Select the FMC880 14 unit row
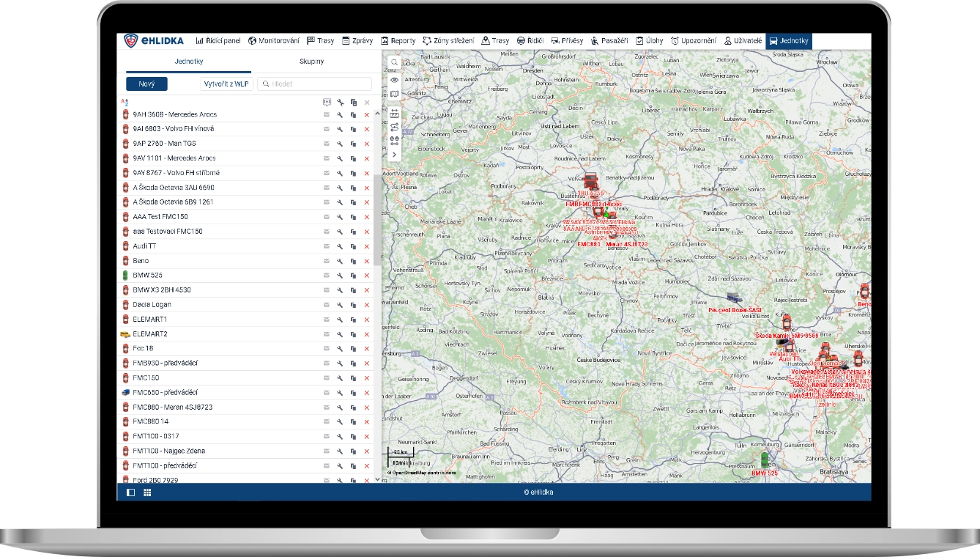Screen dimensions: 980x557 [245, 422]
